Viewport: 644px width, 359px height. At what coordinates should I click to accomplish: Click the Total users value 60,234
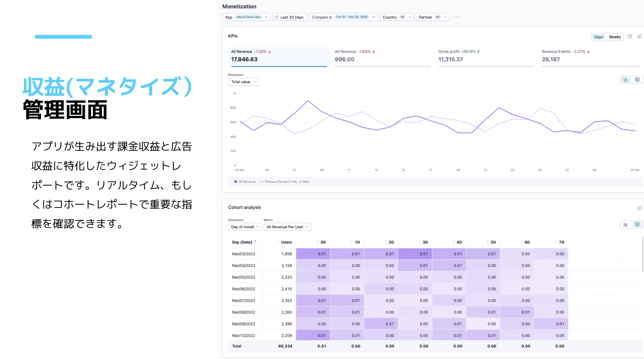click(x=285, y=346)
